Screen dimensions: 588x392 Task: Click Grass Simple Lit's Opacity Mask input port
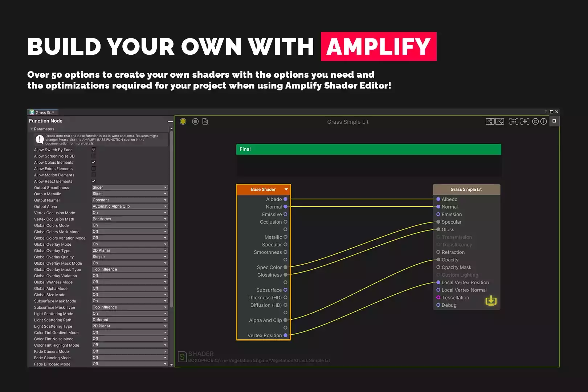[x=438, y=268]
